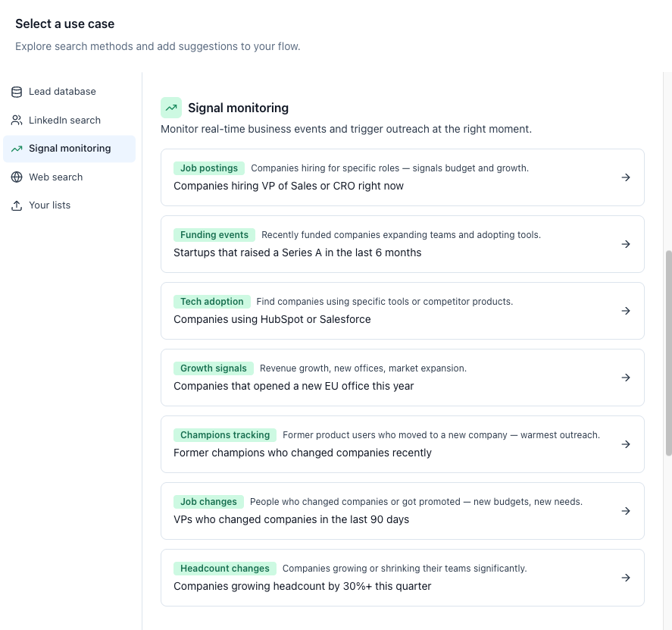672x630 pixels.
Task: Click the 'Select a use case' title
Action: click(64, 24)
